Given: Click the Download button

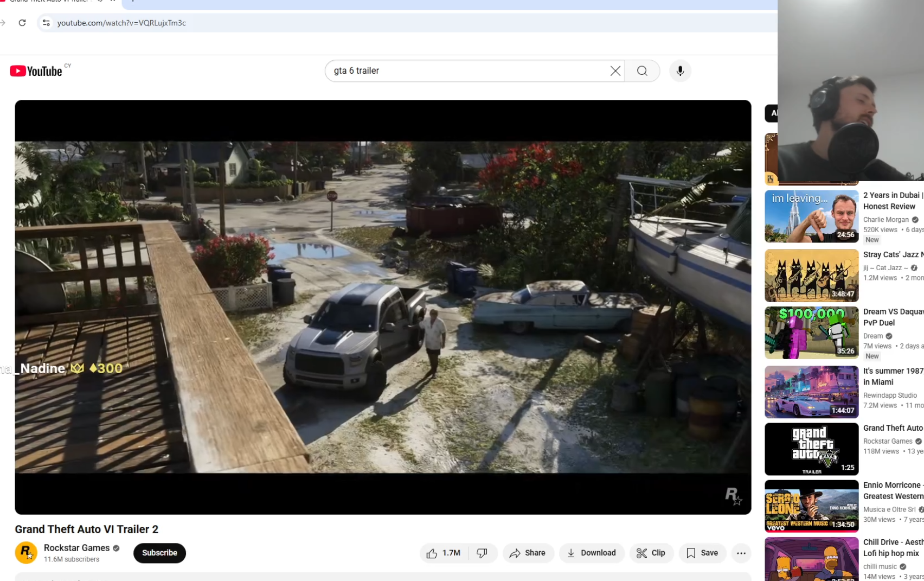Looking at the screenshot, I should coord(592,553).
